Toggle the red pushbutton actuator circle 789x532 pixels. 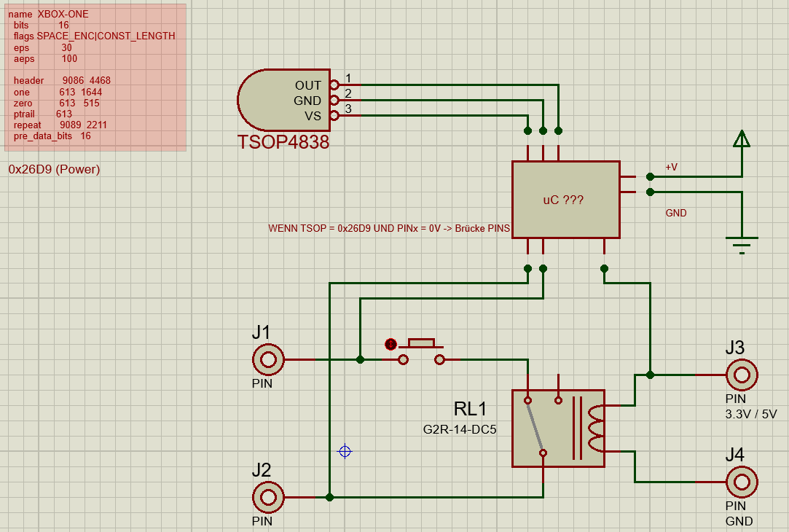pos(390,344)
